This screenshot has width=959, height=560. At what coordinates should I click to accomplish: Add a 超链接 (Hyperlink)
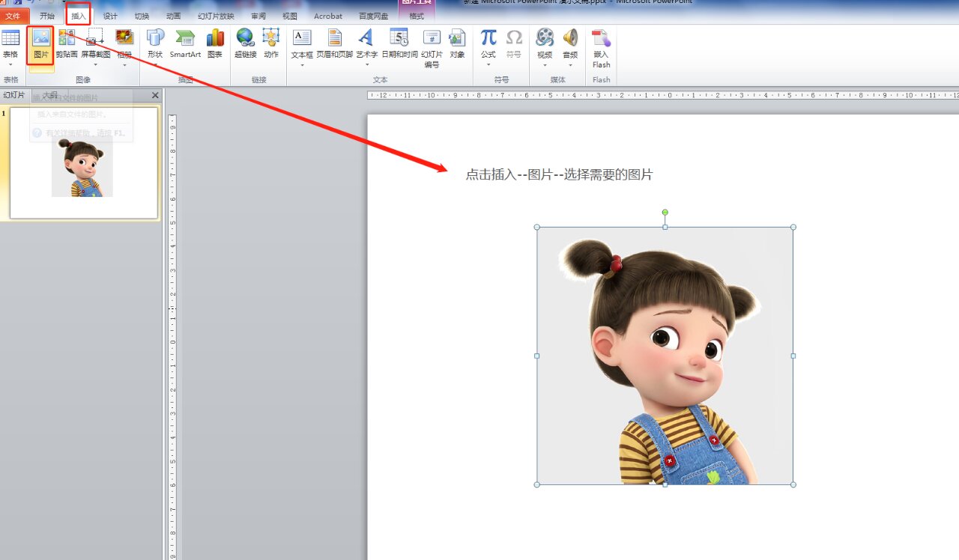pyautogui.click(x=245, y=45)
